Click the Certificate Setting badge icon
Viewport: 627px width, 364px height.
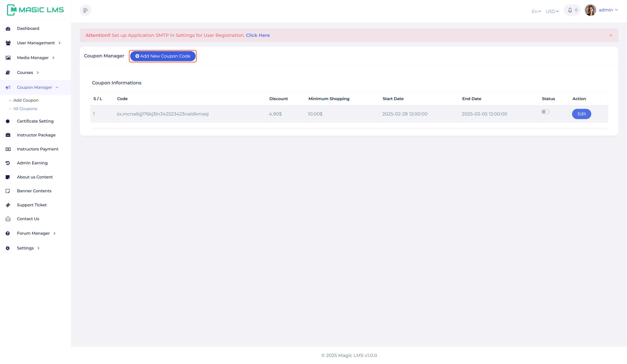point(8,121)
